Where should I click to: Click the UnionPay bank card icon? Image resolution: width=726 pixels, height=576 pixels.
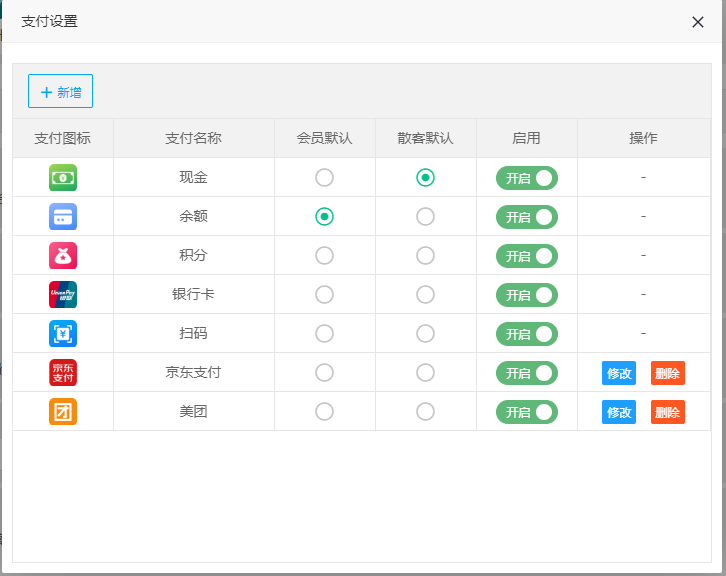63,295
